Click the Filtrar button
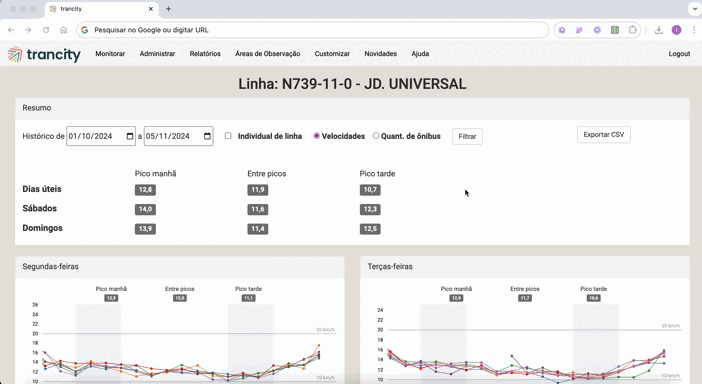The height and width of the screenshot is (384, 702). tap(467, 137)
